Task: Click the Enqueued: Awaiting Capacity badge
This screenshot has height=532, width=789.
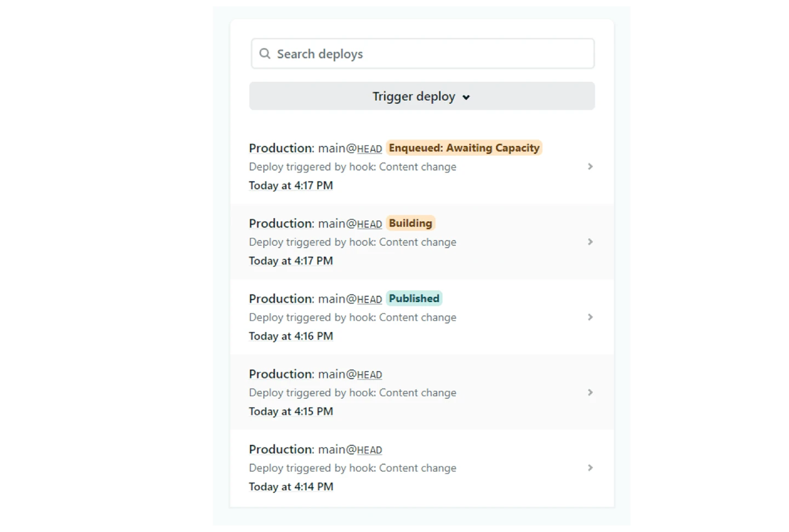Action: 464,148
